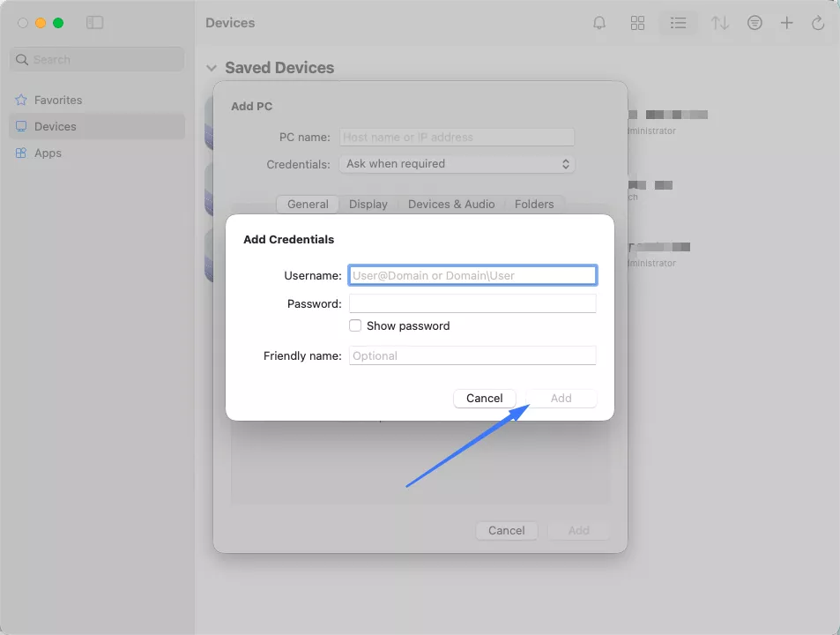Open the Credentials dropdown
The image size is (840, 635).
[457, 164]
